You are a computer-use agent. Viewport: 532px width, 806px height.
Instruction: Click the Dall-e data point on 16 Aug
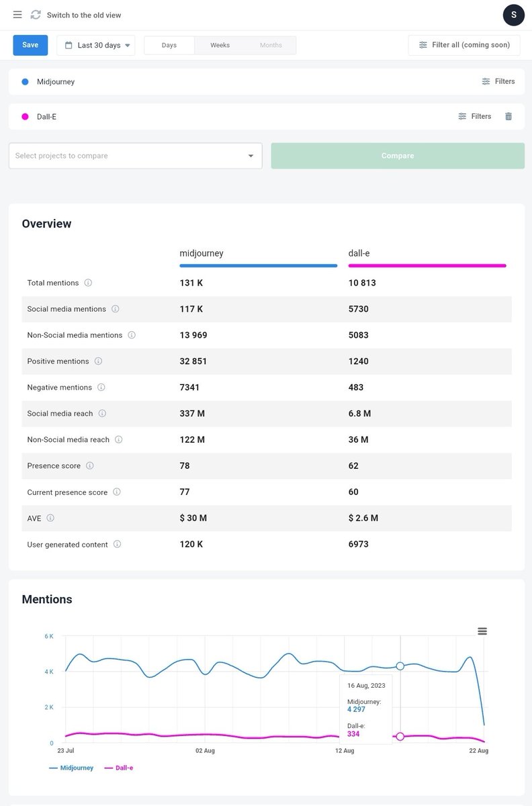click(400, 736)
